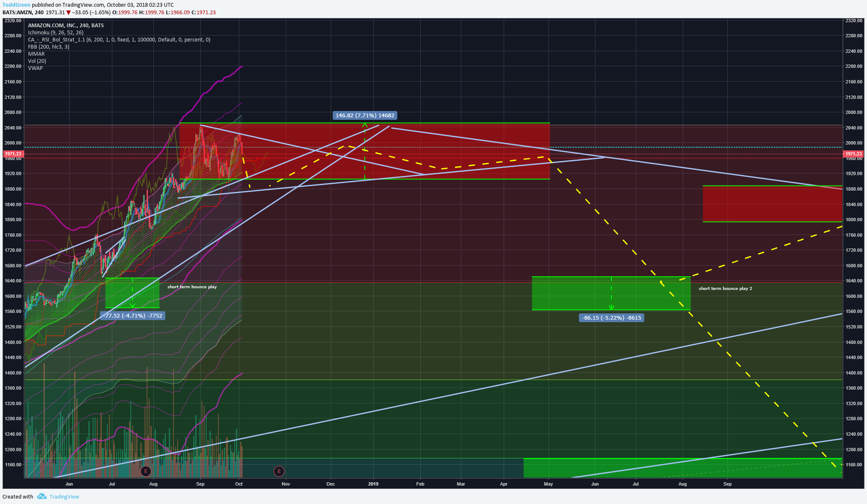This screenshot has width=867, height=504.
Task: Click the Sep label near Aug 2019 on axis
Action: pyautogui.click(x=727, y=484)
